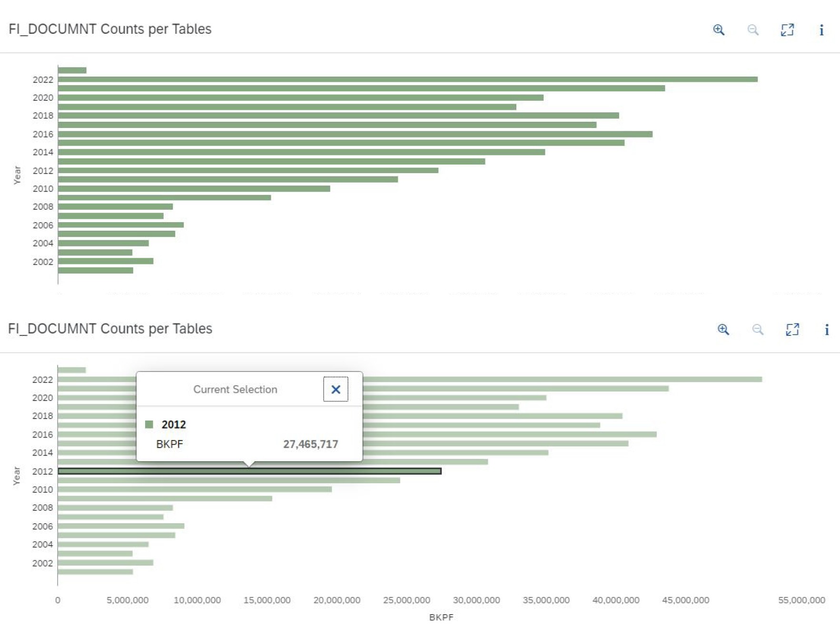Zoom in on the top chart
Image resolution: width=840 pixels, height=626 pixels.
719,30
